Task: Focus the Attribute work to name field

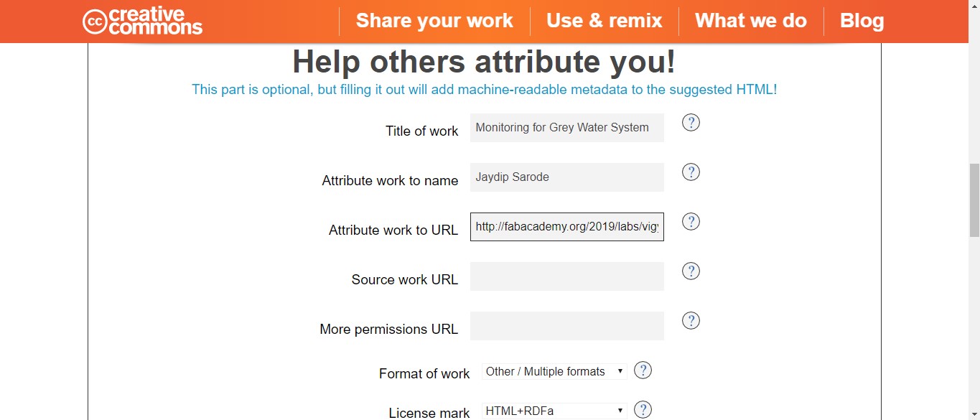Action: click(566, 177)
